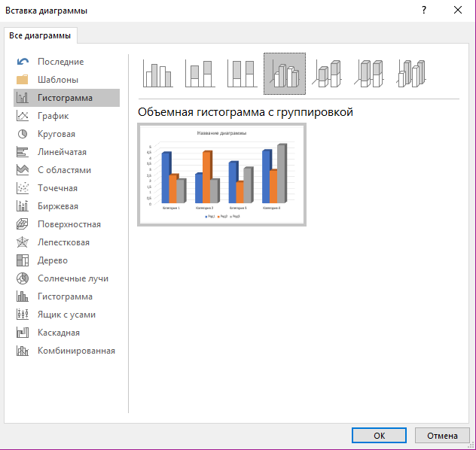Select the 3-D column subtype icon
The image size is (476, 450).
click(412, 74)
